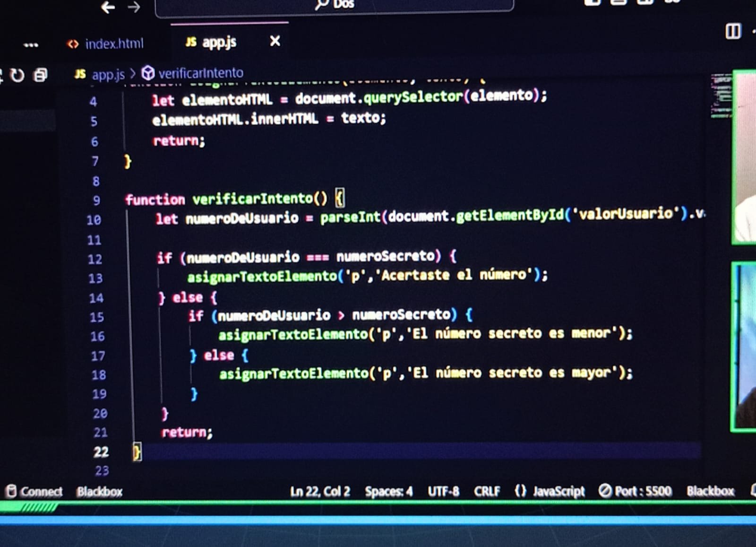Click the go back arrow
756x547 pixels.
[108, 7]
